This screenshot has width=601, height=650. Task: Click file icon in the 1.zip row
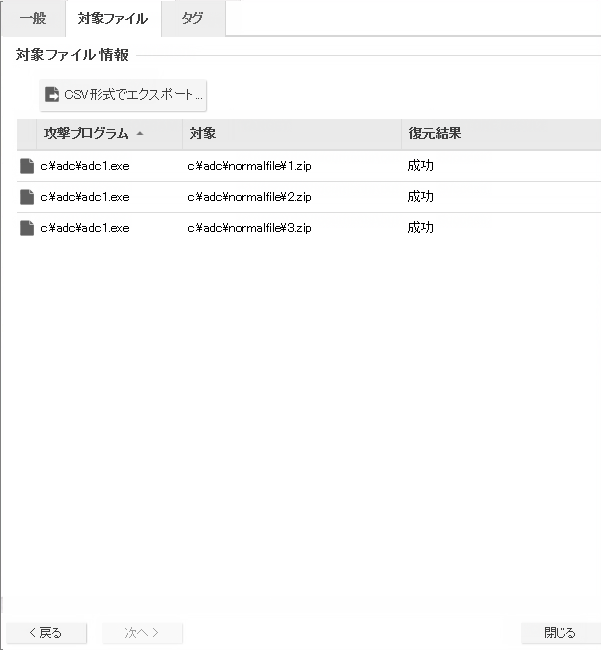[27, 166]
